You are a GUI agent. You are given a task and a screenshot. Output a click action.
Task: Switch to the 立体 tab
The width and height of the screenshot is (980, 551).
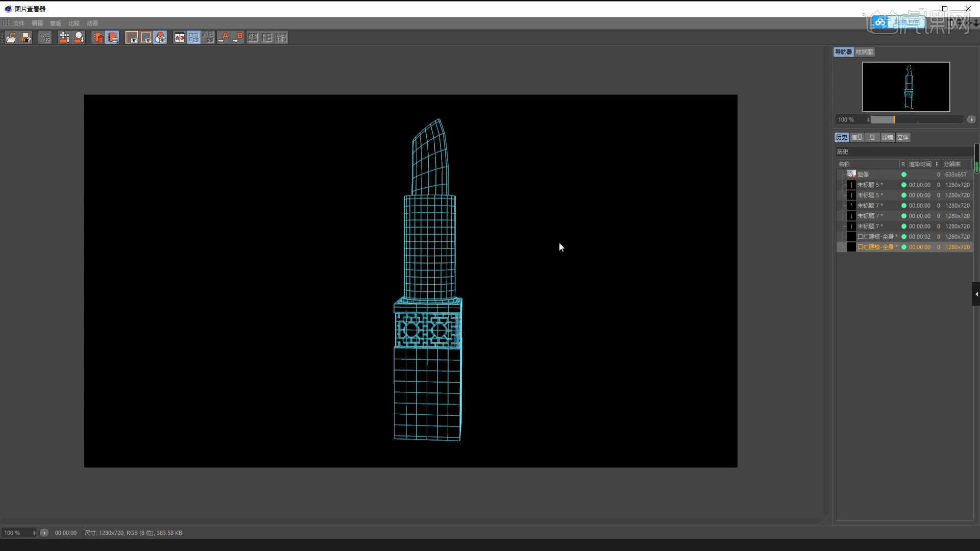coord(903,137)
